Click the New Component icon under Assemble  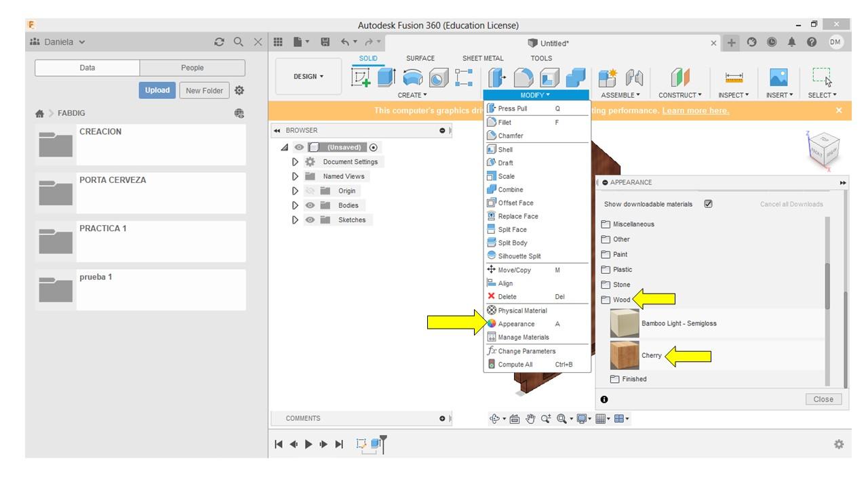[608, 78]
